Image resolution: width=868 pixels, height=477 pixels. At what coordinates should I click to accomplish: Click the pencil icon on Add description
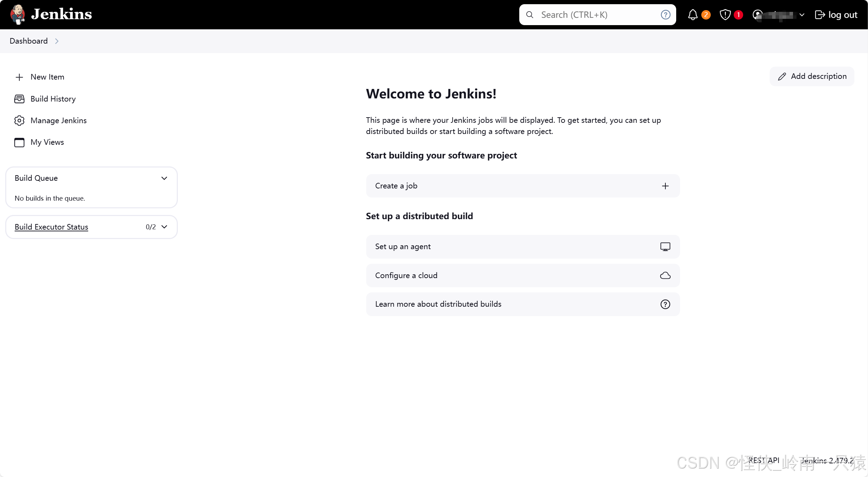tap(782, 77)
